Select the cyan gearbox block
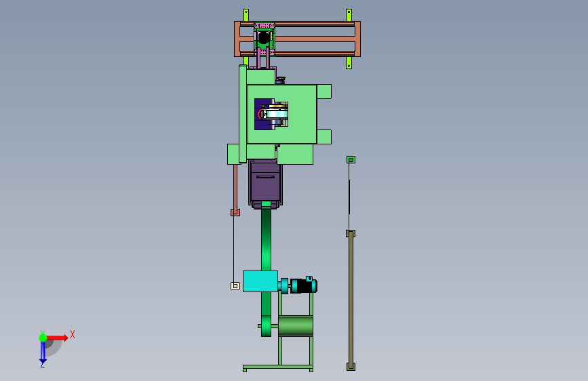 pyautogui.click(x=260, y=281)
